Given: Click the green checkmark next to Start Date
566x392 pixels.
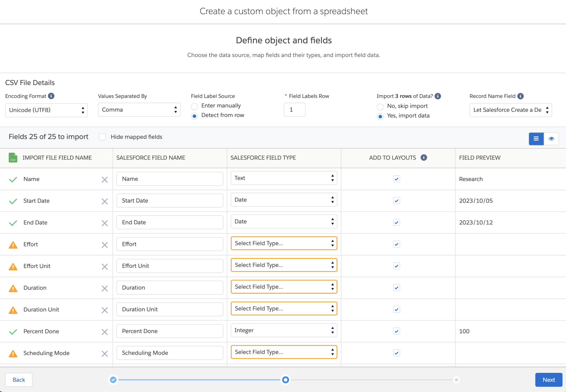Looking at the screenshot, I should [x=13, y=201].
